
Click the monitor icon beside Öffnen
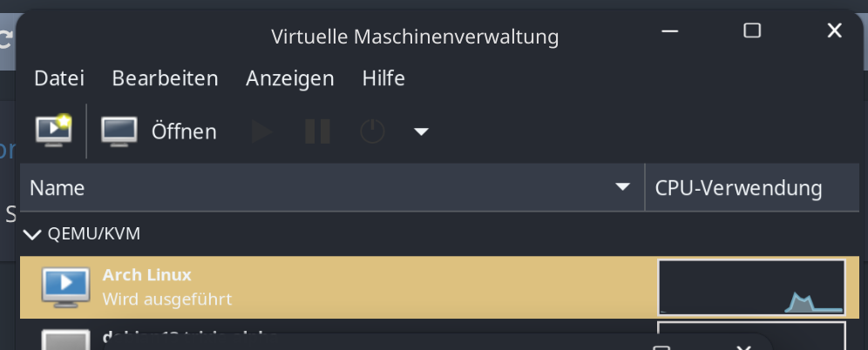coord(119,131)
